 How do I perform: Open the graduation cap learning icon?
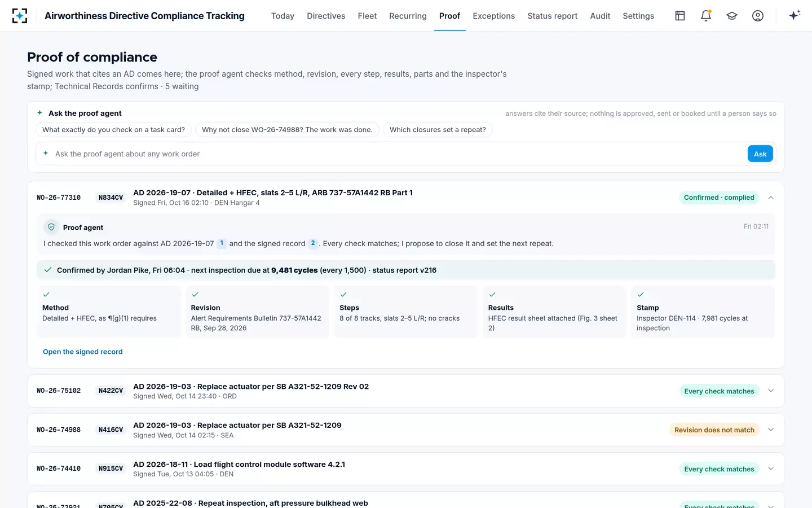732,16
